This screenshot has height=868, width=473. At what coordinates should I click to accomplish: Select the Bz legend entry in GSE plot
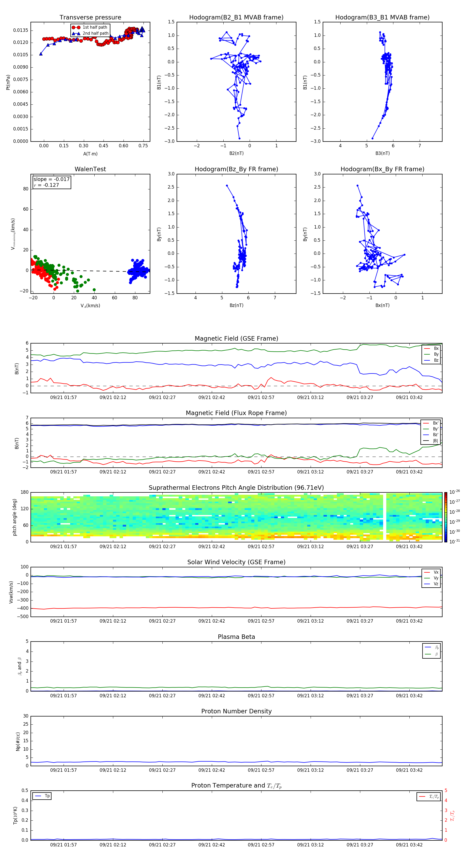pyautogui.click(x=431, y=361)
